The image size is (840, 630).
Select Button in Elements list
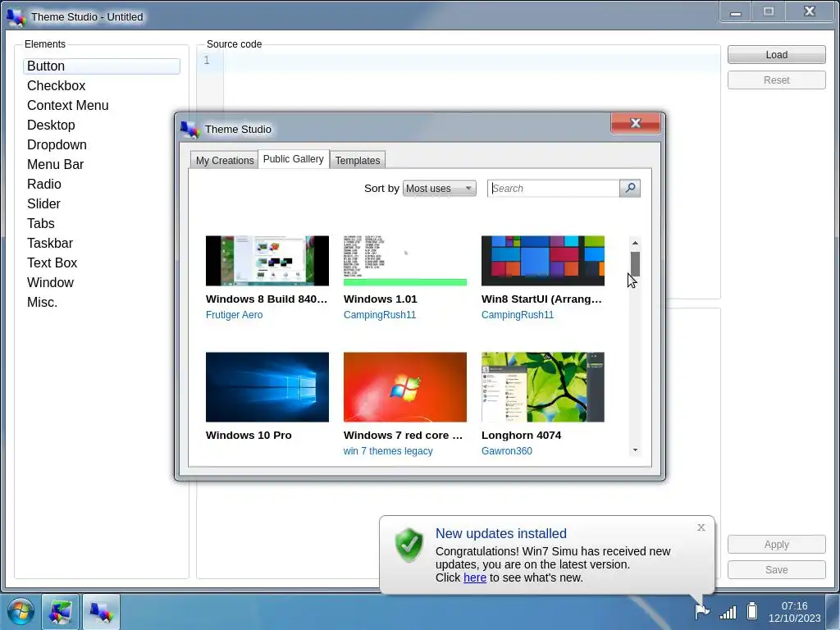point(101,66)
